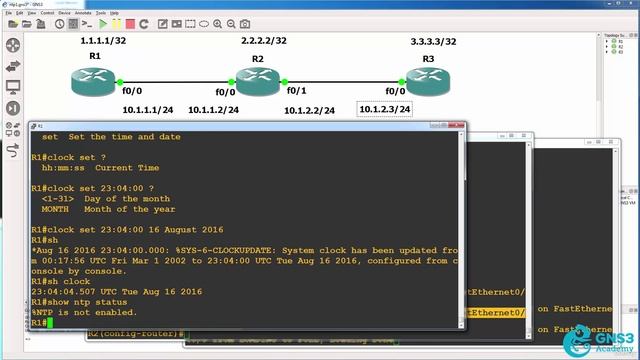
Task: Click the snapshot manager clock icon
Action: coord(60,24)
